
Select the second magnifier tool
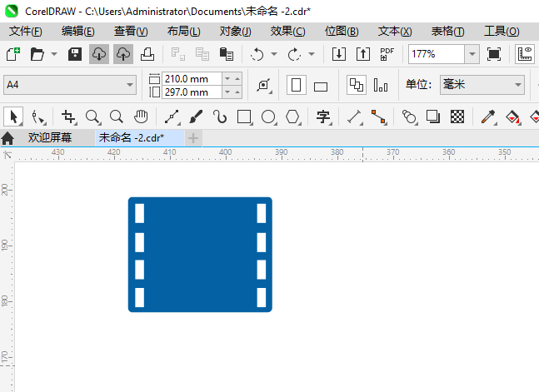[117, 117]
